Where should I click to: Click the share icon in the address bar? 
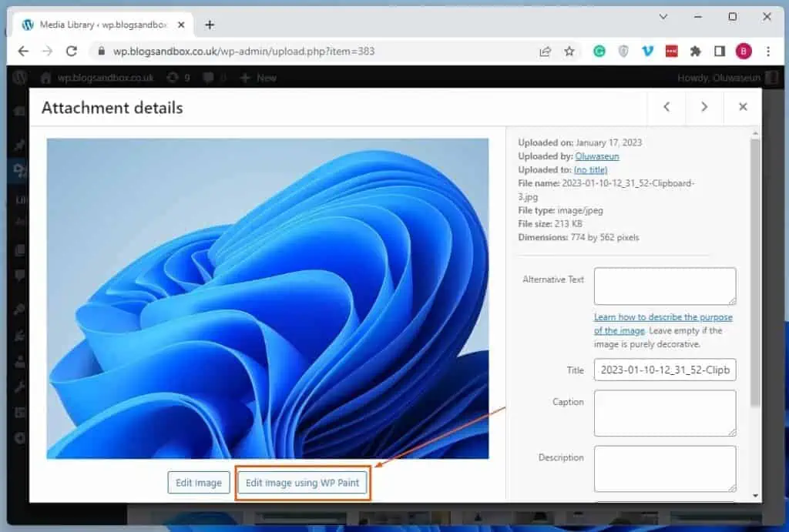[x=546, y=51]
